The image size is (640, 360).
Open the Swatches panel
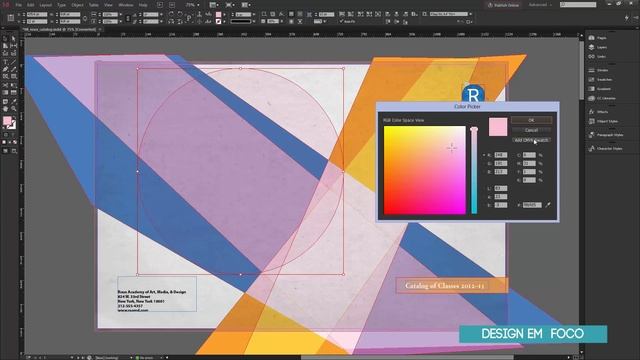coord(600,80)
